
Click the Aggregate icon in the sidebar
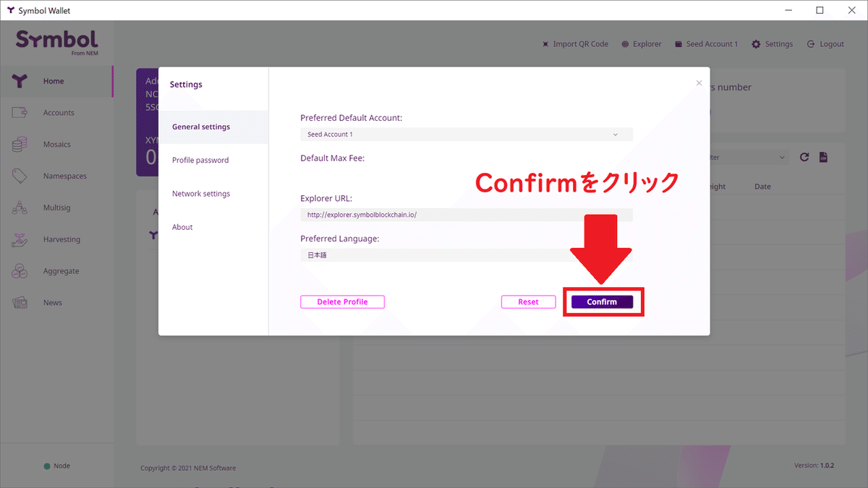click(x=20, y=271)
